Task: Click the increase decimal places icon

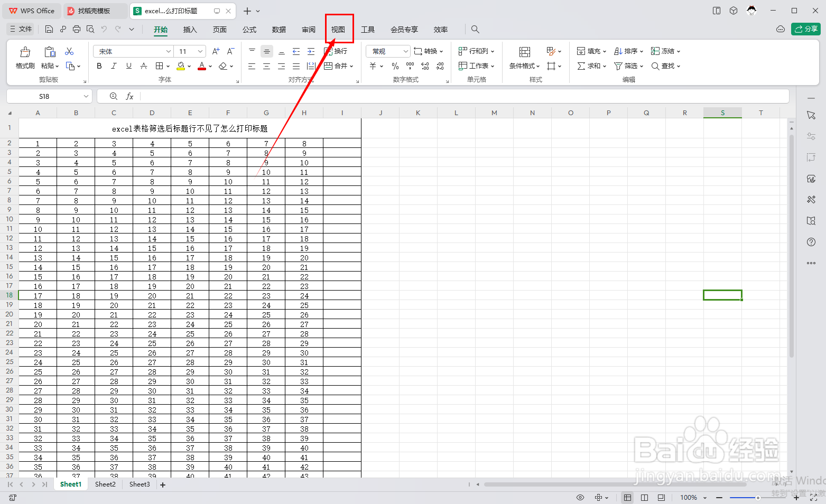Action: [x=425, y=66]
